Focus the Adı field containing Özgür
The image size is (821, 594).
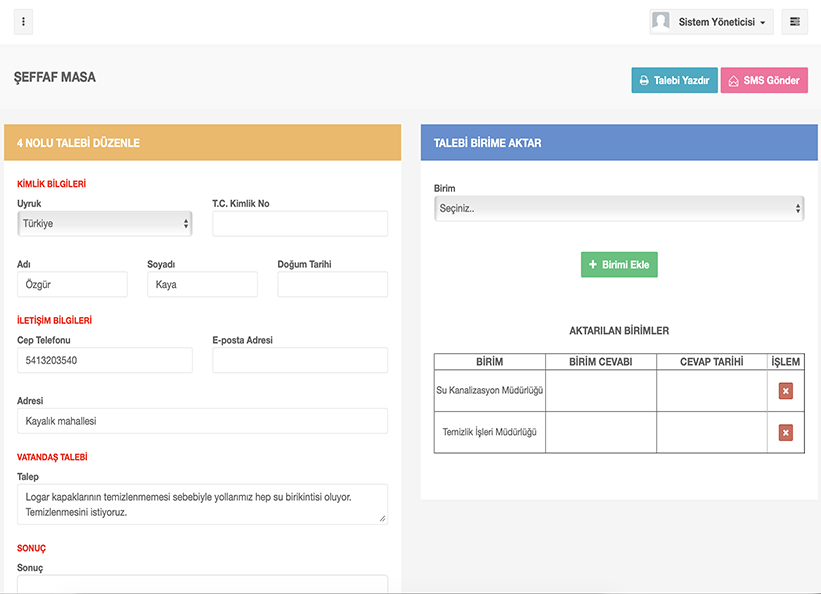coord(72,285)
